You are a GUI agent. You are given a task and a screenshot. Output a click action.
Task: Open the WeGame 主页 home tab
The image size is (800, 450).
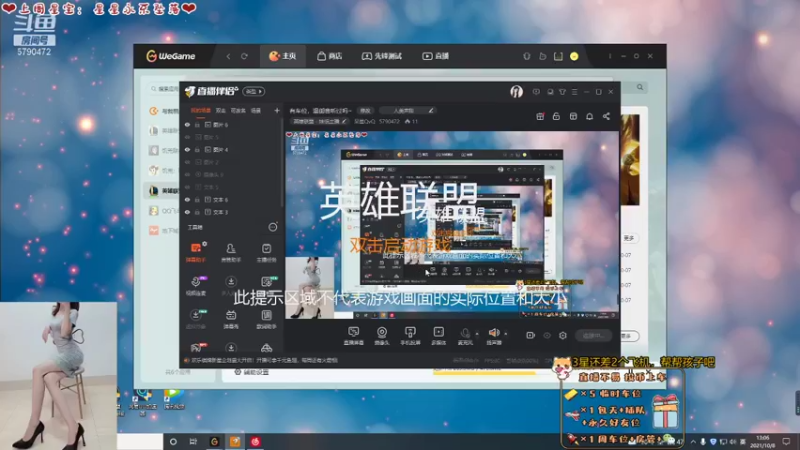(x=283, y=56)
